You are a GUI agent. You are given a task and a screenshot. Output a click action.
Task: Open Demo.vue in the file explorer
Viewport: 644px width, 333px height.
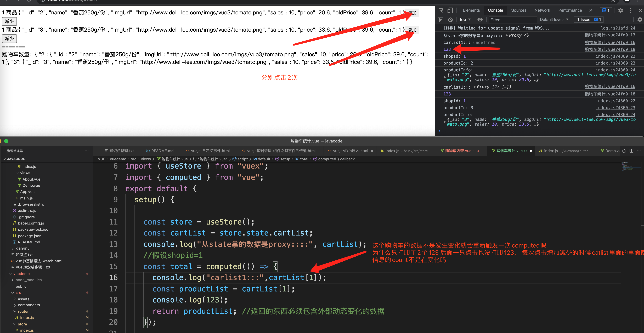click(x=31, y=185)
